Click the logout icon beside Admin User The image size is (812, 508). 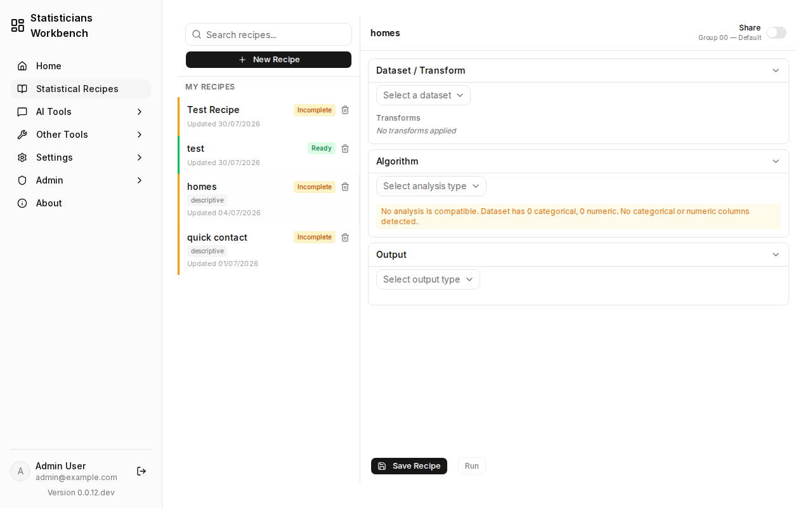point(141,471)
